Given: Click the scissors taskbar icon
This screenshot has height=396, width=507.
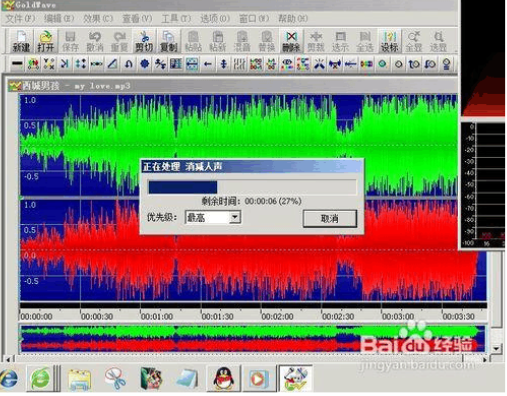Looking at the screenshot, I should click(x=115, y=378).
